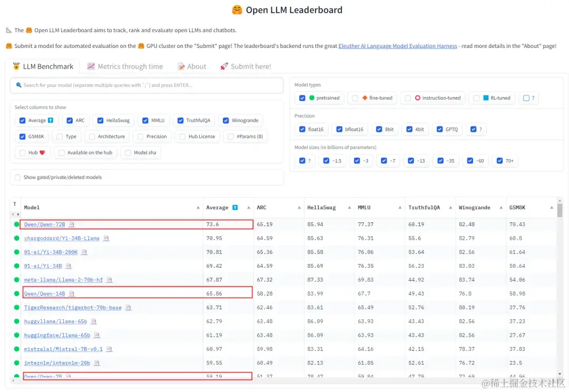Click the vertical scrollbar of the leaderboard table
This screenshot has height=392, width=569.
pyautogui.click(x=560, y=211)
